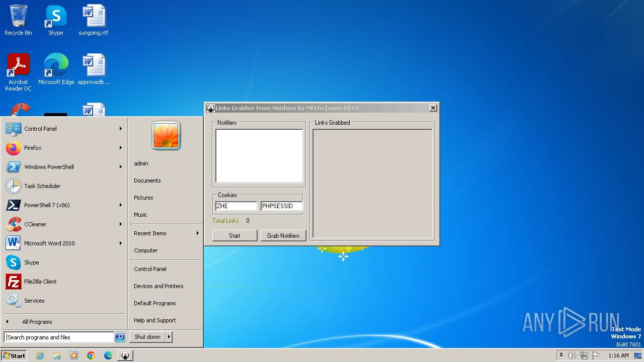
Task: Expand Recent Items submenu arrow
Action: [x=198, y=233]
